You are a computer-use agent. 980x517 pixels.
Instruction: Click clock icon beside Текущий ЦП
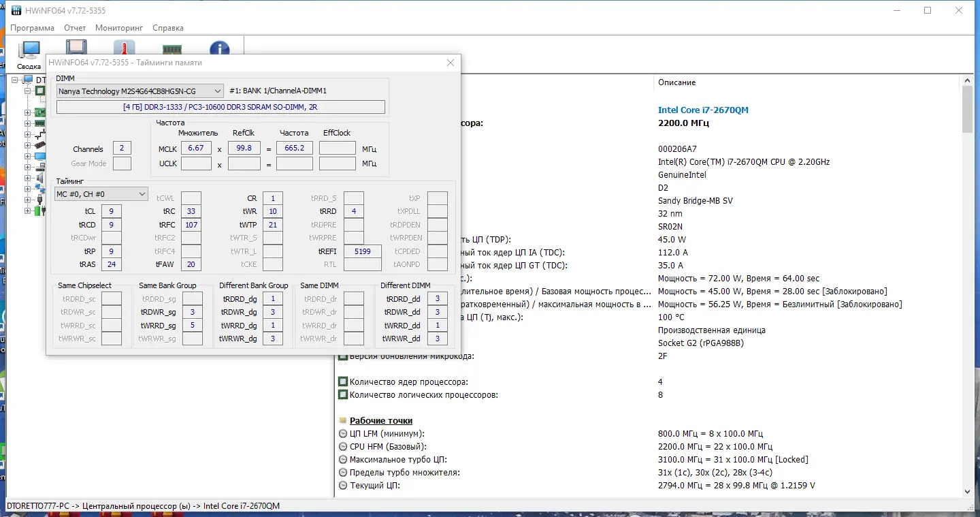343,486
